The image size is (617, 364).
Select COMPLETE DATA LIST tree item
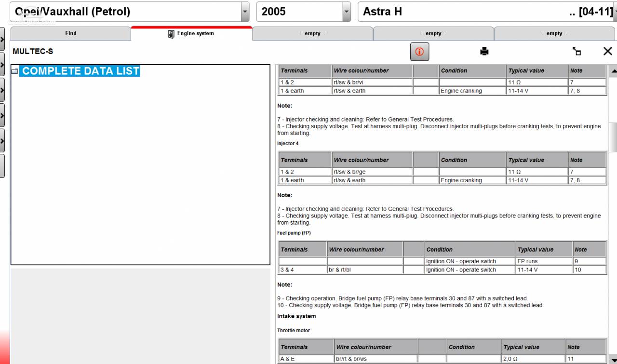click(80, 71)
